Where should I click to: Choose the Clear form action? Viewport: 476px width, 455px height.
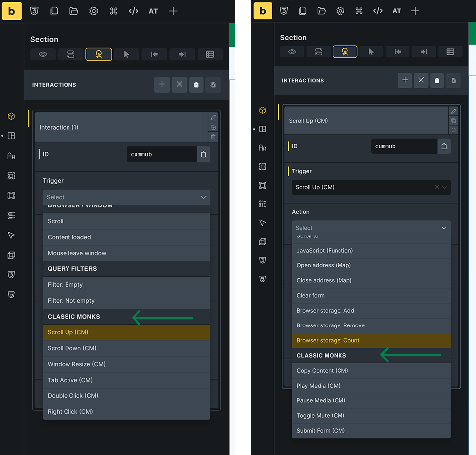coord(371,295)
